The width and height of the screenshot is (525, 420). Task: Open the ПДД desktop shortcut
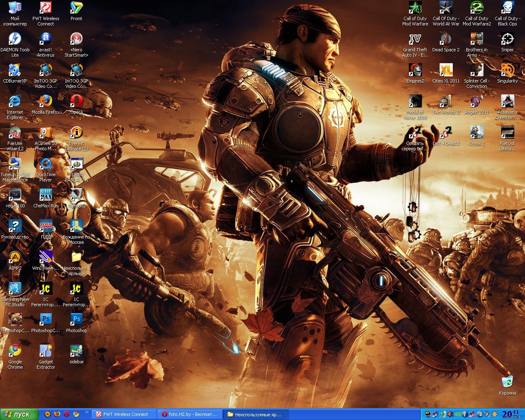(46, 229)
